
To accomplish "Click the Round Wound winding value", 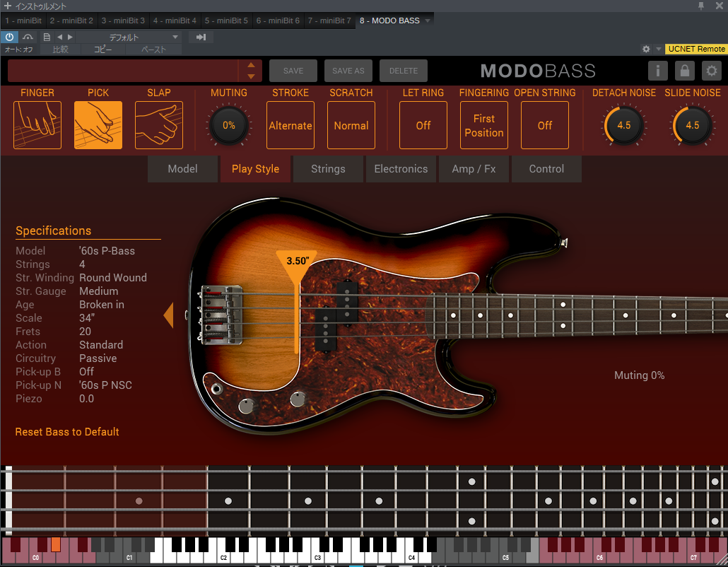I will click(x=113, y=278).
